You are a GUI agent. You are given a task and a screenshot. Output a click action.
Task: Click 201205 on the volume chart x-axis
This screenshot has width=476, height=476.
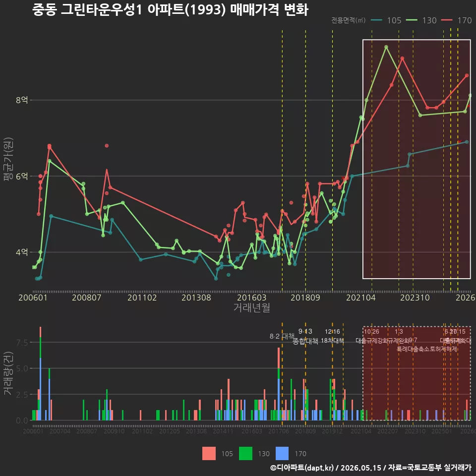170,431
